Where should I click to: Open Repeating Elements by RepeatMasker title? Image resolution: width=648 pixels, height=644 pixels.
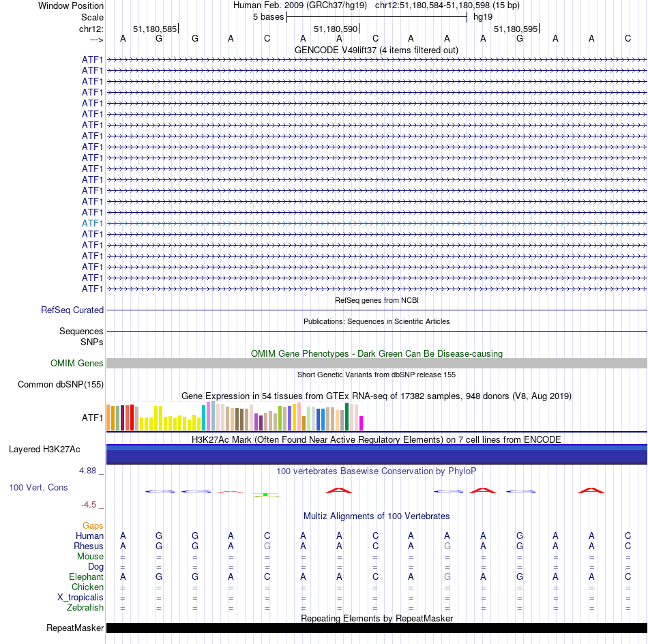click(377, 618)
